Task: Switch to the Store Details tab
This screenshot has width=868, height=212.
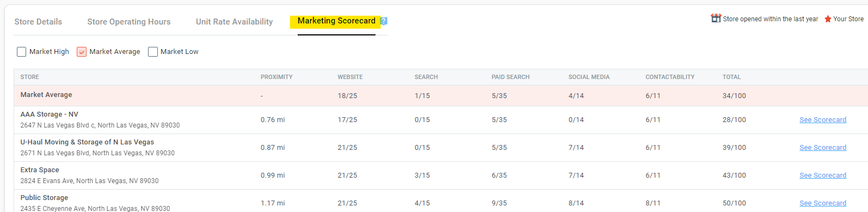Action: [38, 22]
